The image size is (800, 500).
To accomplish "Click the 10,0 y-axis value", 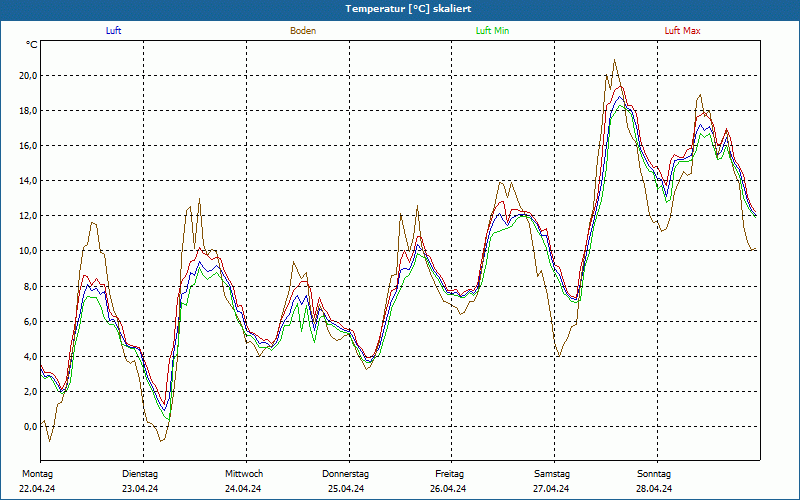I will [28, 251].
